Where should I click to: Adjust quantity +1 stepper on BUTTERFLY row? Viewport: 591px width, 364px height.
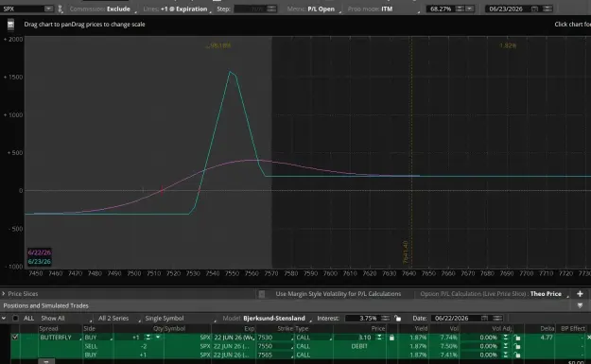148,338
